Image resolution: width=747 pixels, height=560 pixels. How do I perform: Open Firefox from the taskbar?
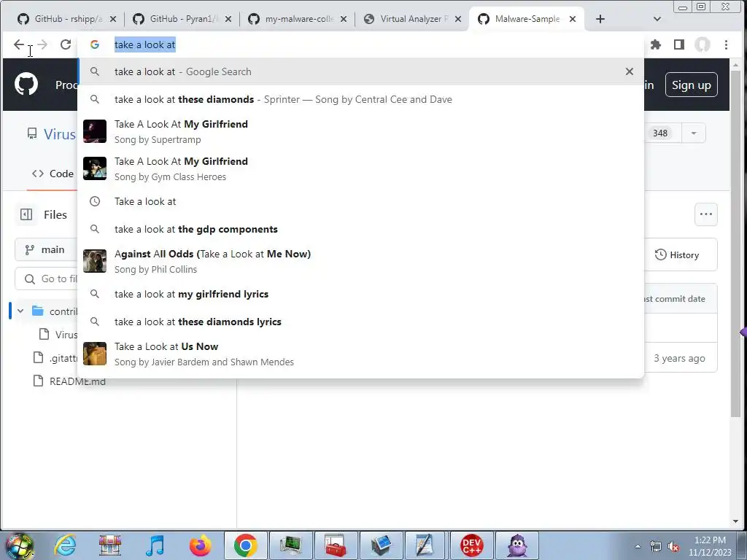pyautogui.click(x=200, y=545)
